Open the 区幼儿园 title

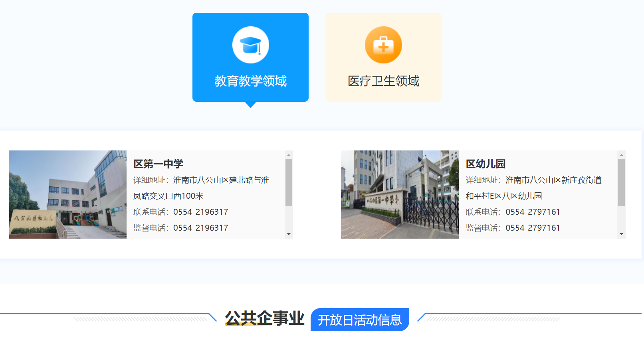click(485, 164)
